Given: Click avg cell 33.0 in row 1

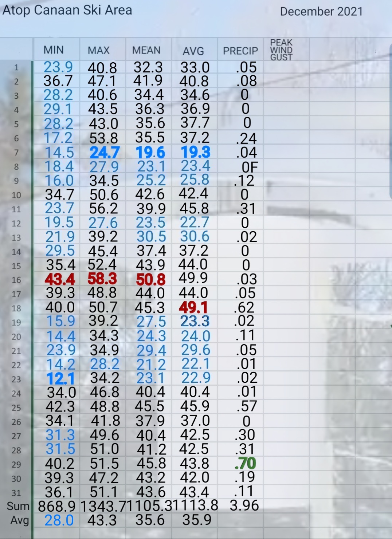Looking at the screenshot, I should click(195, 68).
